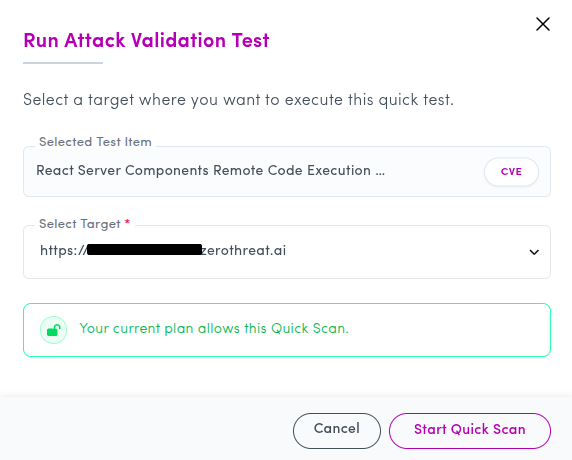This screenshot has height=460, width=572.
Task: Open the Select Target dropdown field
Action: tap(287, 252)
